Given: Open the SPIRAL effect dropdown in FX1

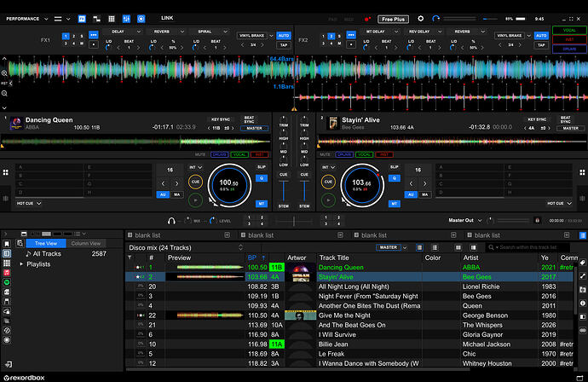Looking at the screenshot, I should click(x=210, y=32).
